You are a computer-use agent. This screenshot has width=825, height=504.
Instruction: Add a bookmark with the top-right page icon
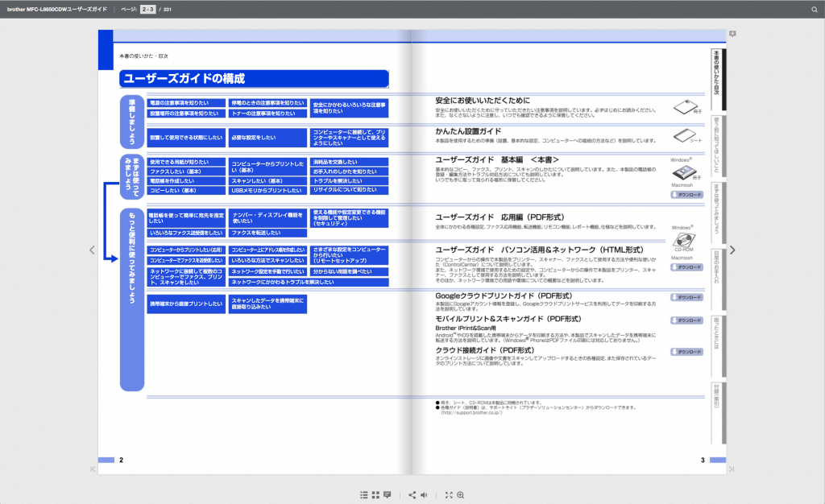(x=732, y=34)
